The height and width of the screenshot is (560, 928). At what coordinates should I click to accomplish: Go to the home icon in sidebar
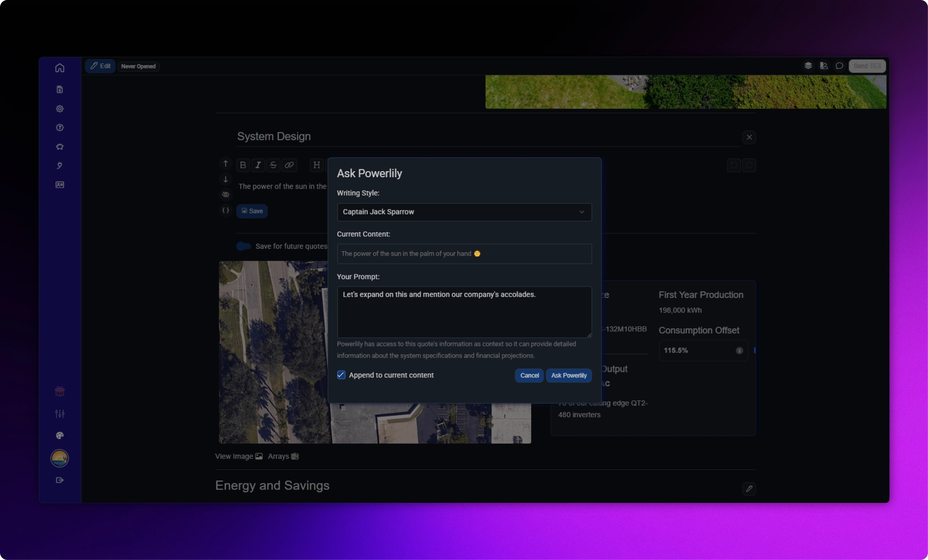(60, 68)
